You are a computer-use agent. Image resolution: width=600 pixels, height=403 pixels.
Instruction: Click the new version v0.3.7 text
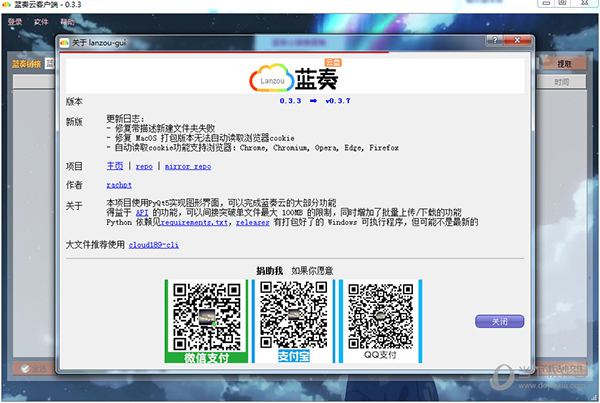click(x=338, y=101)
